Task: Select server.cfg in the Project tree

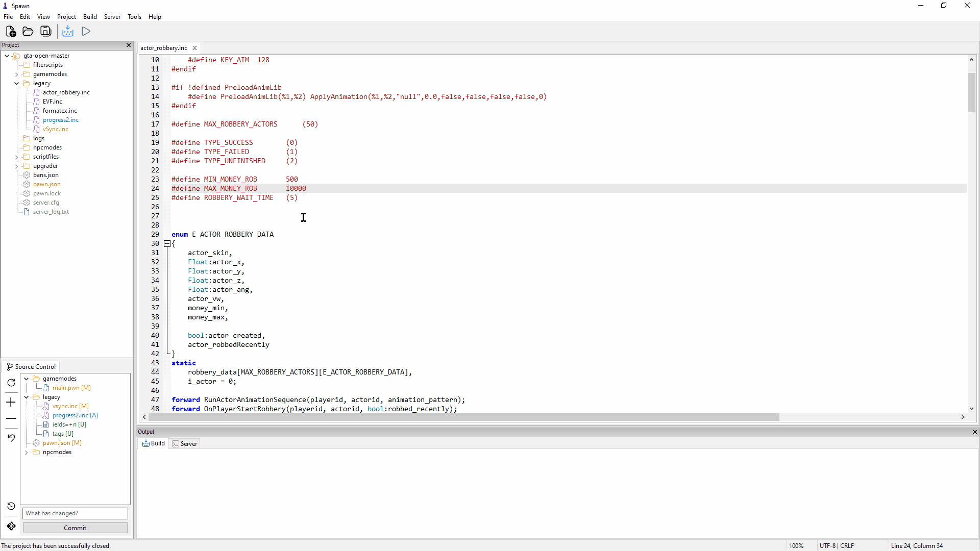Action: coord(46,203)
